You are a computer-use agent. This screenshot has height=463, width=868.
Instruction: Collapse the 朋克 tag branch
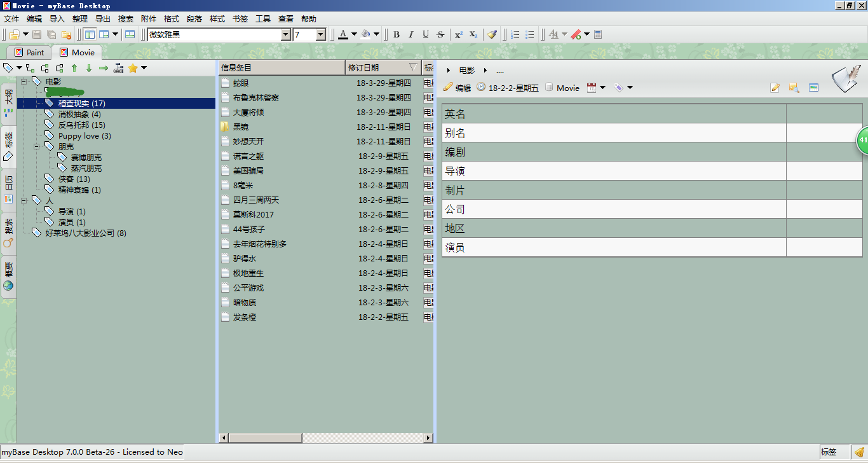click(x=37, y=146)
